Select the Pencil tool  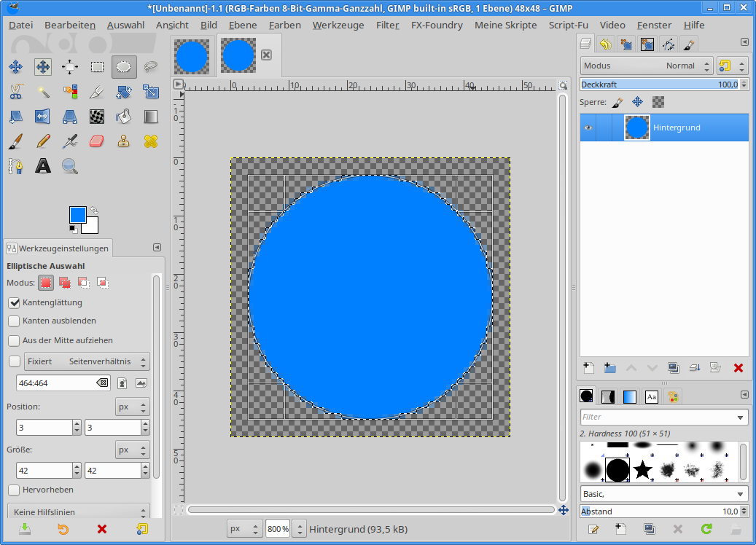pyautogui.click(x=43, y=141)
